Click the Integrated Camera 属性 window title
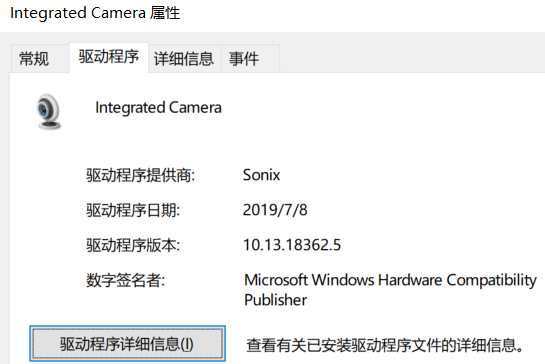Image resolution: width=545 pixels, height=364 pixels. click(x=95, y=13)
